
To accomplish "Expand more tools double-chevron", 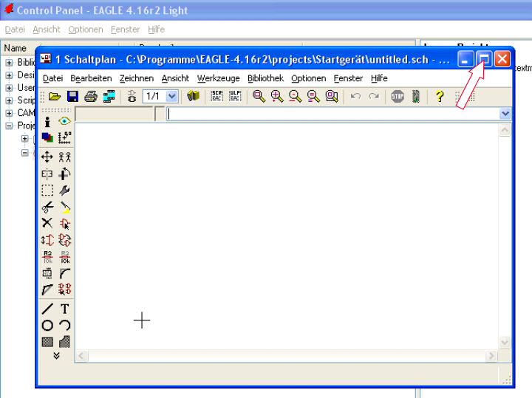I will click(56, 355).
